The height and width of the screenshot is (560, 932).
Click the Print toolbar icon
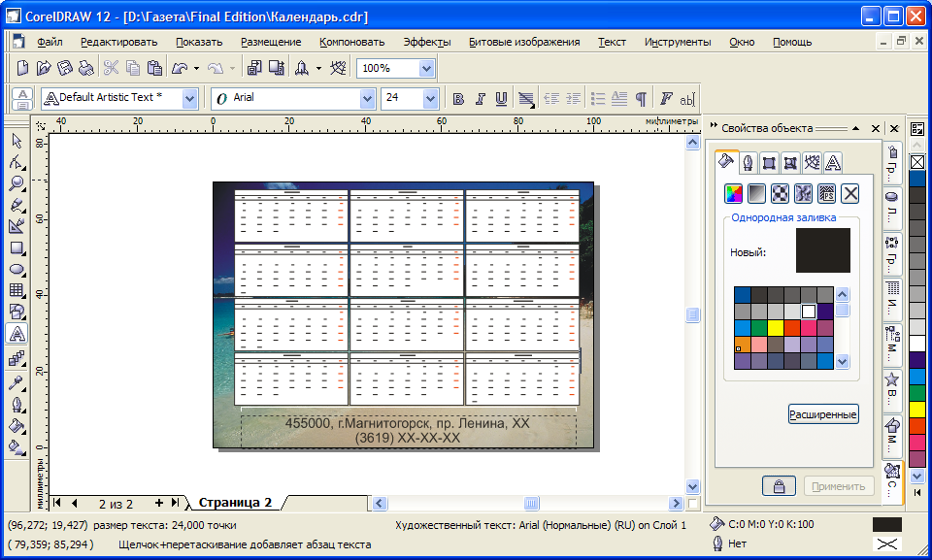pyautogui.click(x=86, y=68)
